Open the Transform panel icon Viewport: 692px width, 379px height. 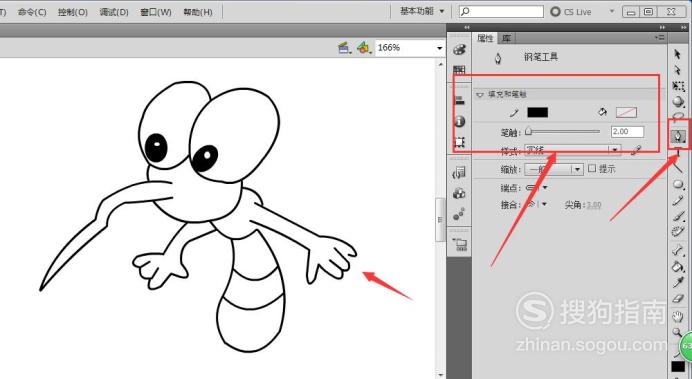459,142
